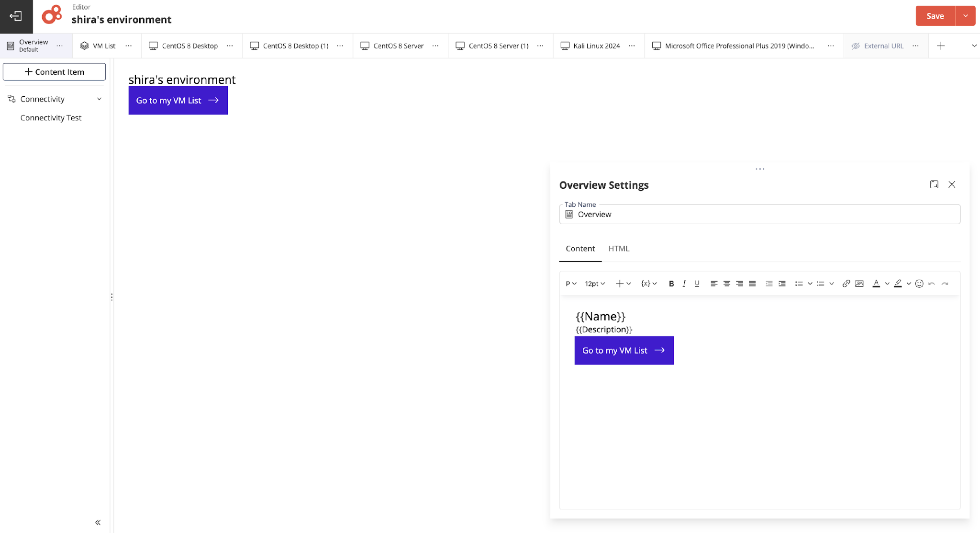Open the {x} variables dropdown

649,284
